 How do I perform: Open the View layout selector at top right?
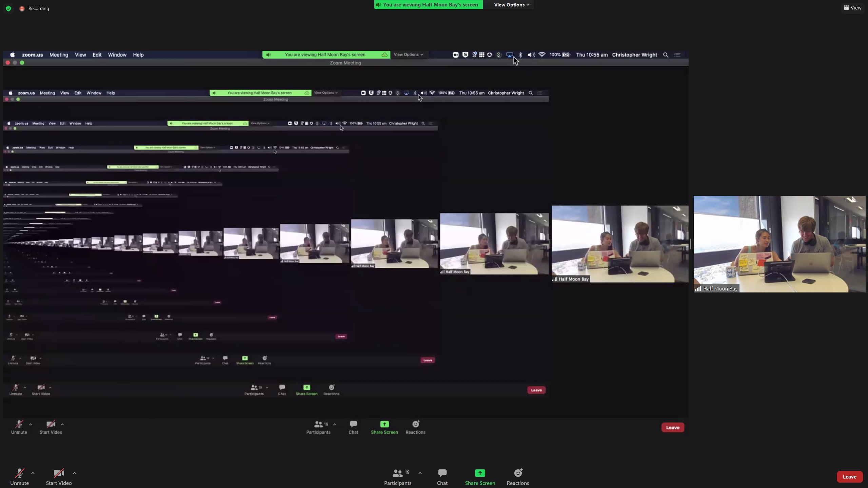pos(852,7)
